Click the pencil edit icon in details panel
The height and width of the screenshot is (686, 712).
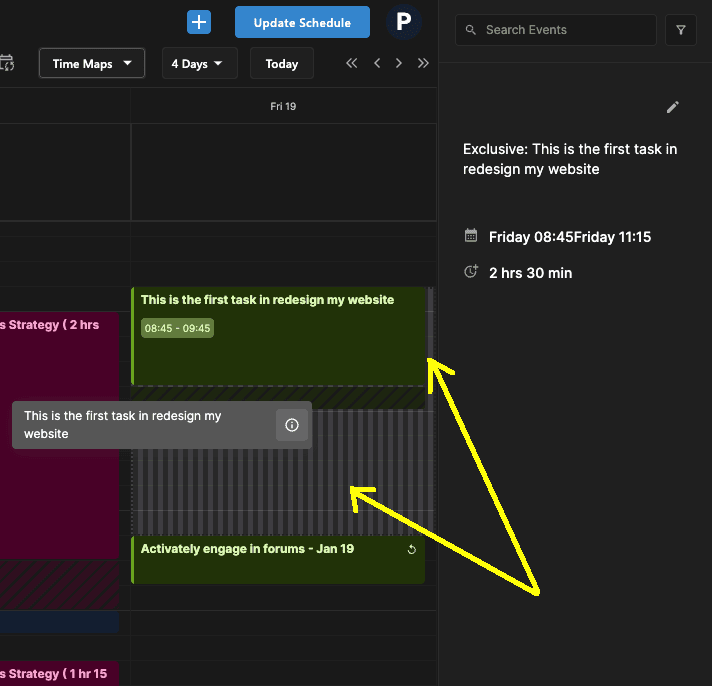673,107
